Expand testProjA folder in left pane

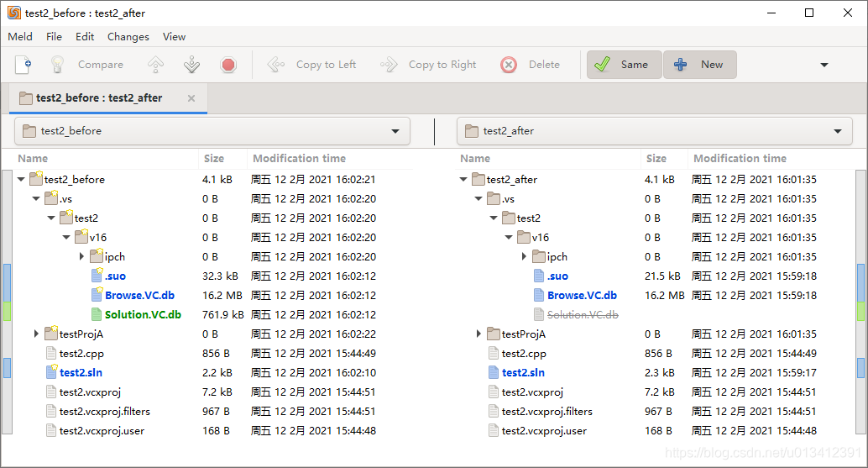pos(36,334)
